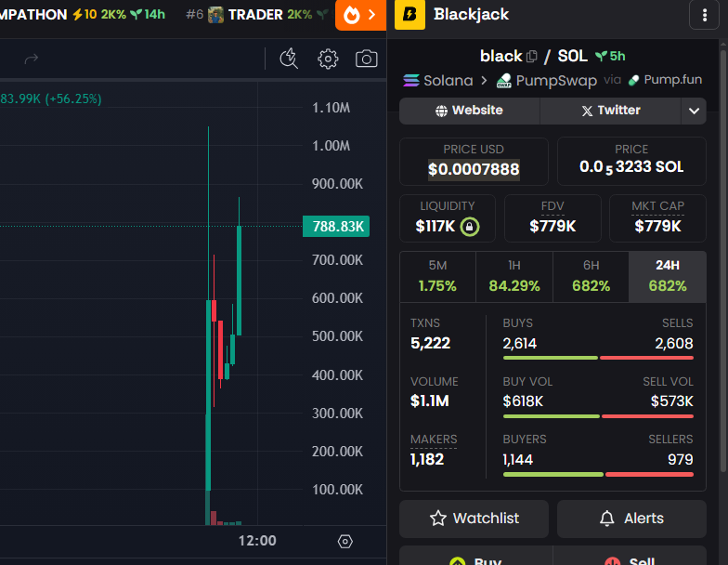The height and width of the screenshot is (565, 728).
Task: Open chart settings gear icon
Action: [x=328, y=59]
